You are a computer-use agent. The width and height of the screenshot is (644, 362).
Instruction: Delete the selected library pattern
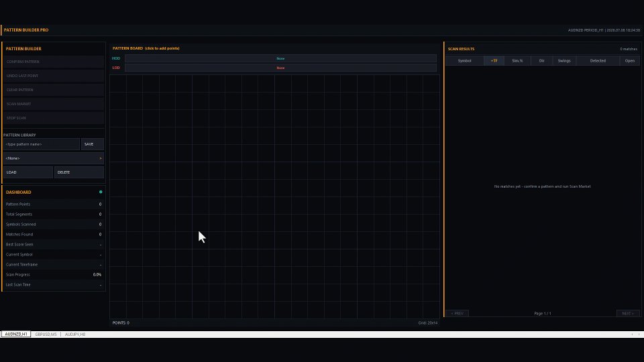79,172
